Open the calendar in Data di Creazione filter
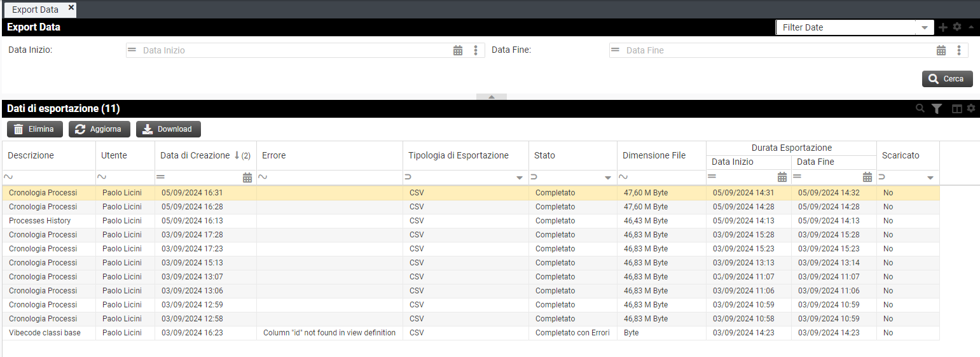This screenshot has width=980, height=357. 247,178
